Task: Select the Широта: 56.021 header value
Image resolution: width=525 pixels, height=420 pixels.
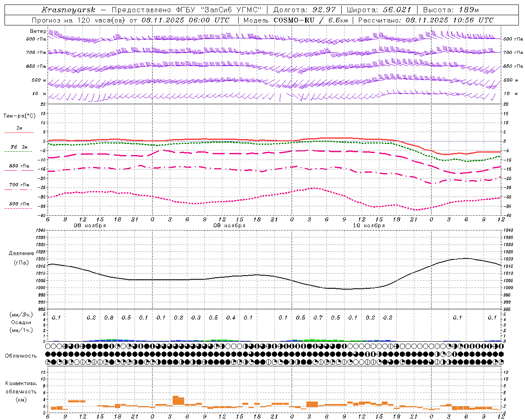Action: coord(379,10)
